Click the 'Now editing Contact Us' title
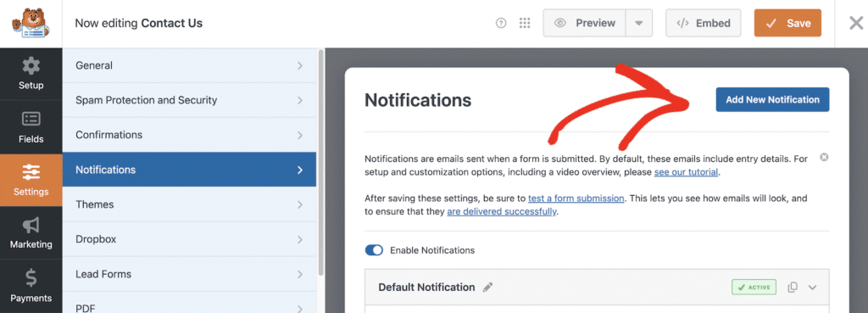 click(138, 23)
